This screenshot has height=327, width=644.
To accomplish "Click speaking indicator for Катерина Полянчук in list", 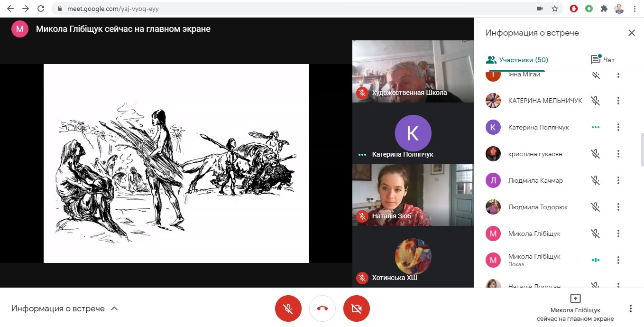I will (x=596, y=127).
